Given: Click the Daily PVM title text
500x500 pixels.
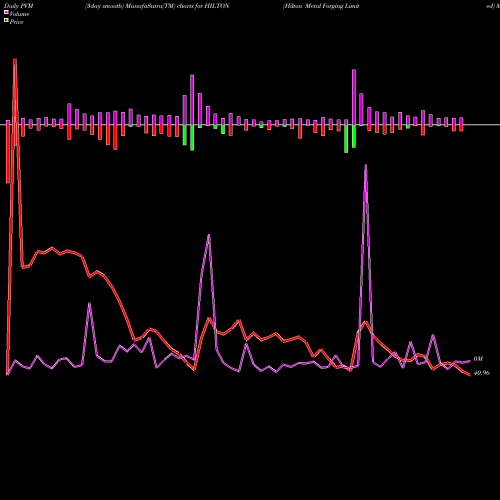Looking at the screenshot, I should click(19, 6).
